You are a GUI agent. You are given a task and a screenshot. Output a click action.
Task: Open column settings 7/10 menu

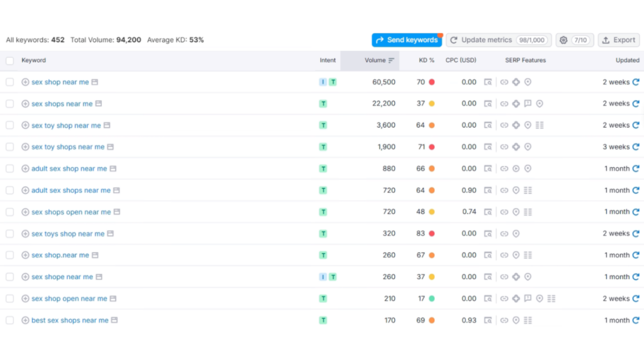click(x=575, y=40)
